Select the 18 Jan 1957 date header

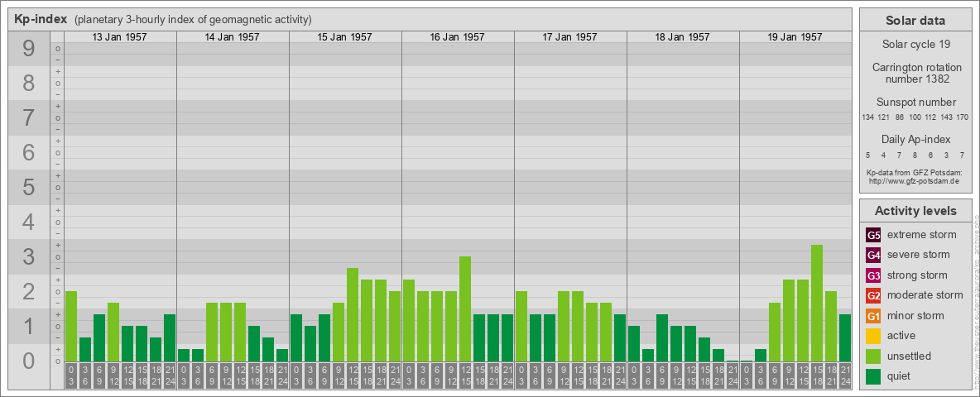tap(682, 37)
